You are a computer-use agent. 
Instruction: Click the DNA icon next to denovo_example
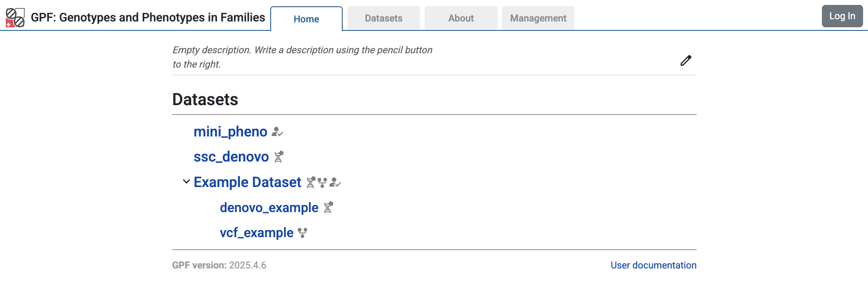pos(328,208)
